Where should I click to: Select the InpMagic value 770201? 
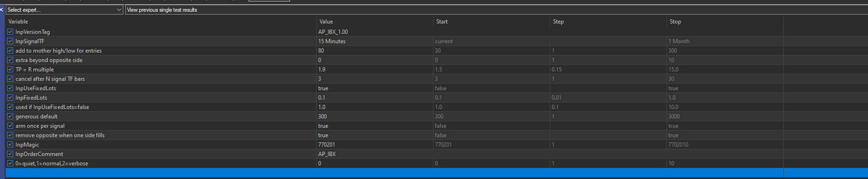coord(375,145)
